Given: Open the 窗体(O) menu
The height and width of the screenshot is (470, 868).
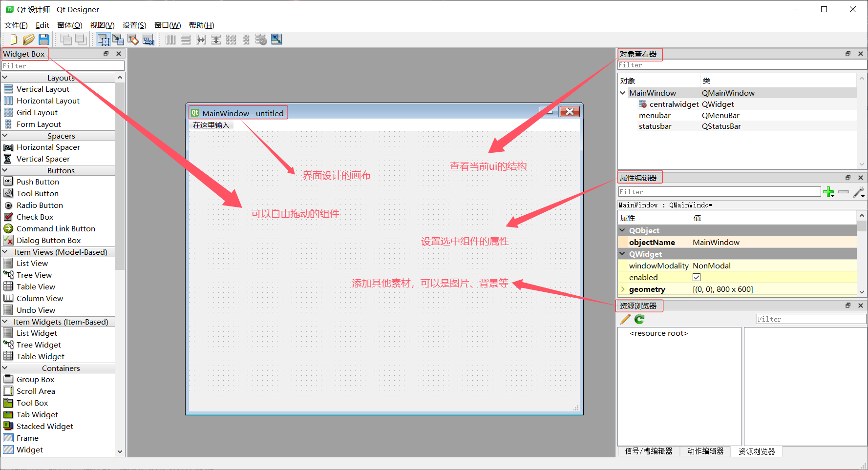Looking at the screenshot, I should [x=70, y=25].
